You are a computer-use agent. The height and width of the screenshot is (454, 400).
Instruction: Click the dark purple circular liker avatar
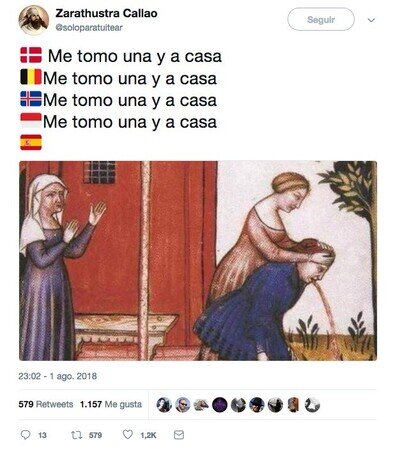[x=219, y=405]
